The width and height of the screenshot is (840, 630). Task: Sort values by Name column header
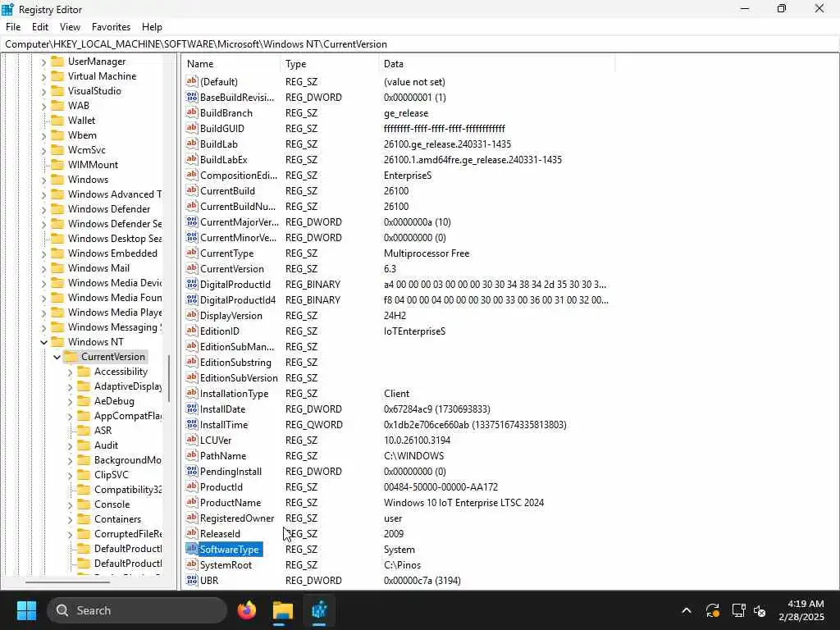pyautogui.click(x=231, y=64)
